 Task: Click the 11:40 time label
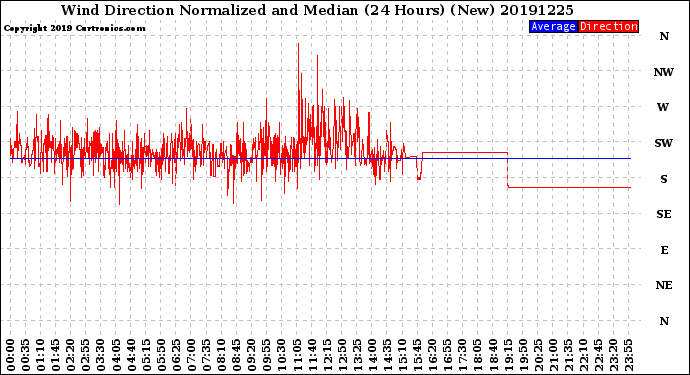pyautogui.click(x=312, y=355)
